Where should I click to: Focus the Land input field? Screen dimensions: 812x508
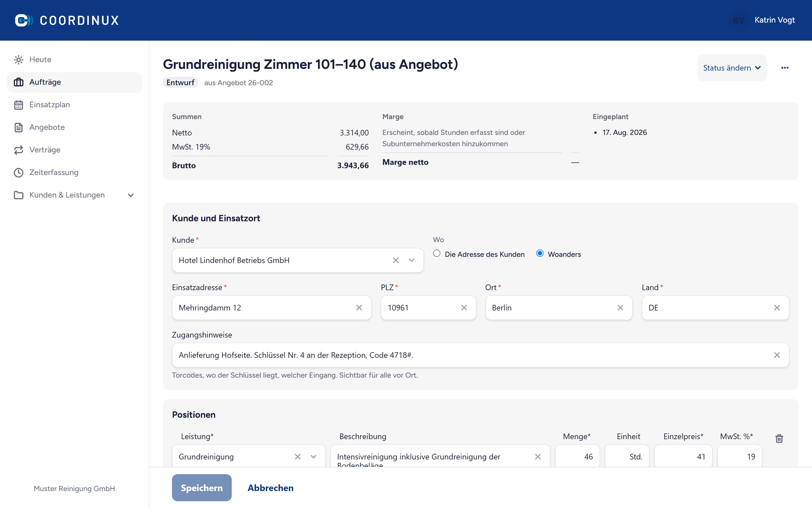[715, 308]
